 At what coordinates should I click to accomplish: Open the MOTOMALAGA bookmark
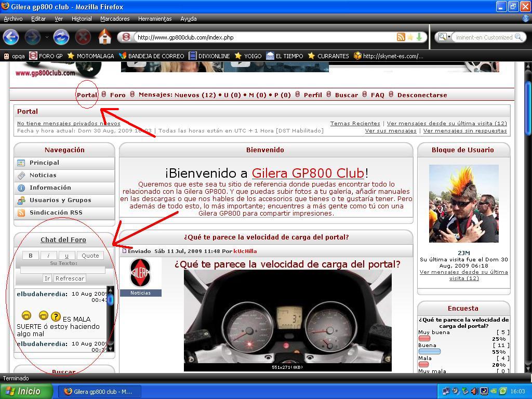point(90,56)
